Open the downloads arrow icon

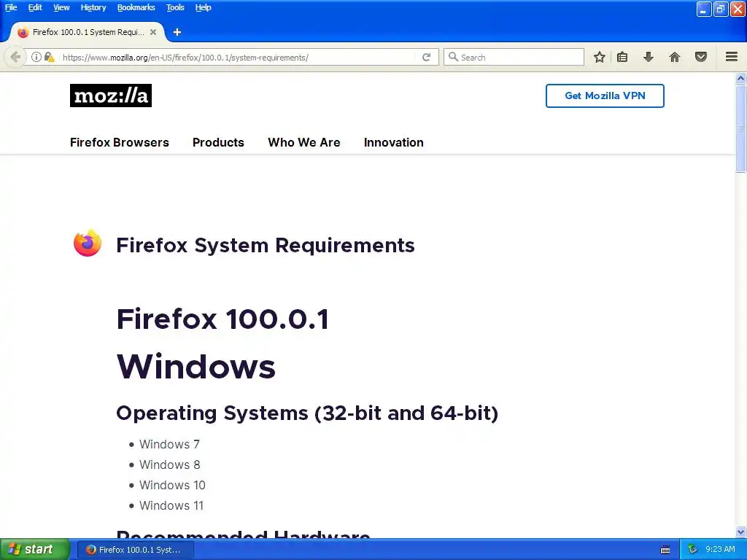point(649,57)
